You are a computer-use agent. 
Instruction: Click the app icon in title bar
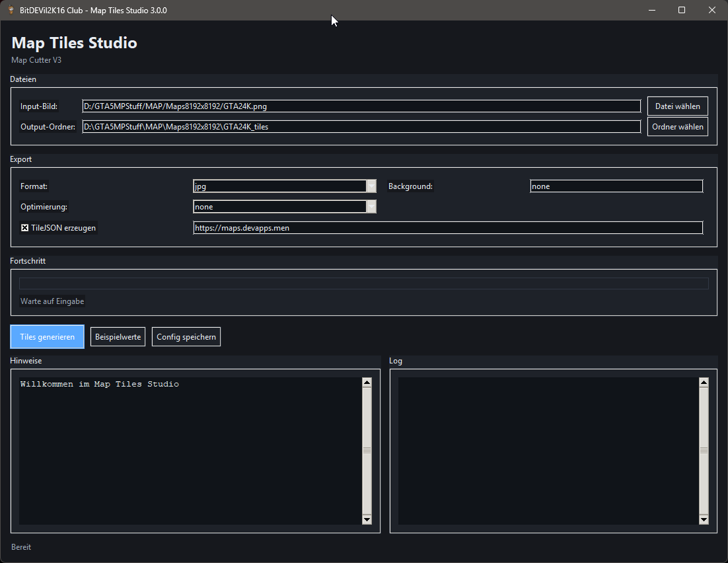tap(11, 10)
